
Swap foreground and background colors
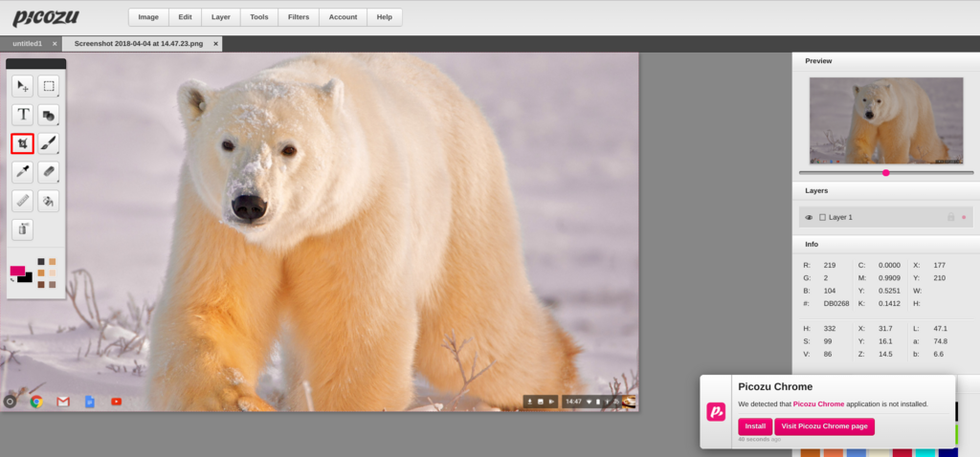[x=11, y=279]
